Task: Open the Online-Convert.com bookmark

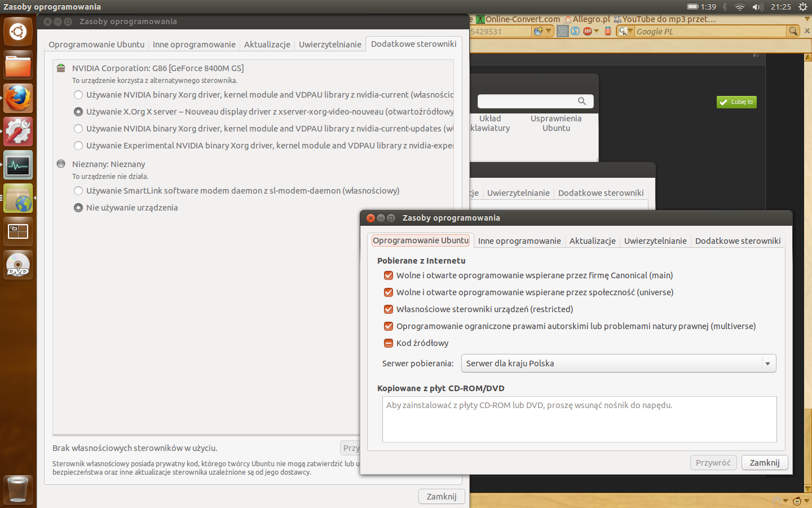Action: pos(518,19)
